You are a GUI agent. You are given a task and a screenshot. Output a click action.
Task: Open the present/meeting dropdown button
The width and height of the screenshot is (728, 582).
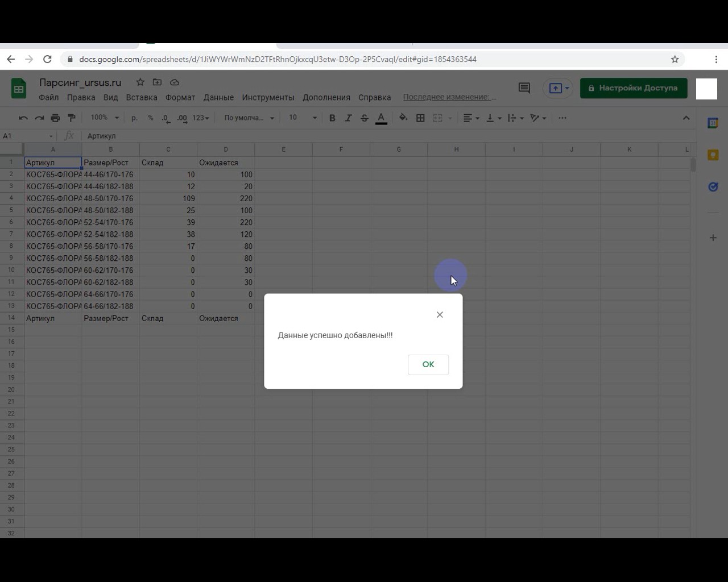(x=559, y=88)
